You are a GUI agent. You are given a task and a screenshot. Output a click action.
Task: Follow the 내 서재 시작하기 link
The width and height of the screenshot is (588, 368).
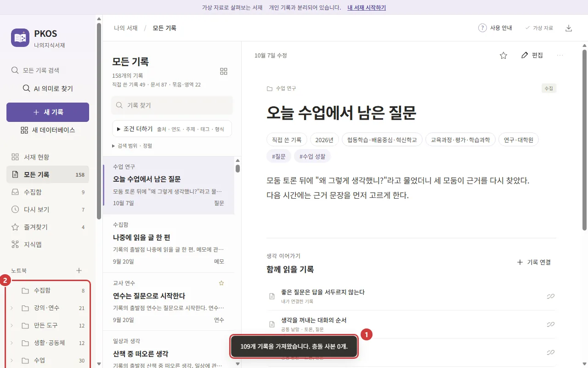tap(367, 7)
